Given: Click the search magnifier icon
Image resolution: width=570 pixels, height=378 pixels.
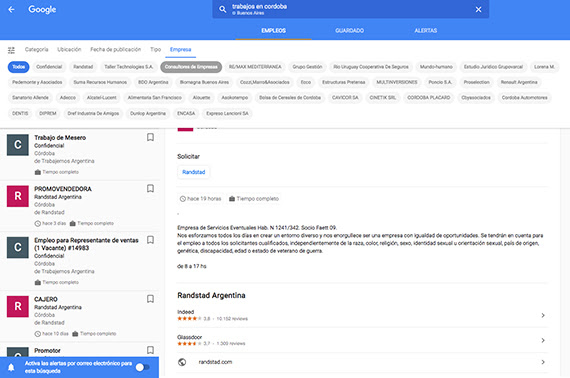Looking at the screenshot, I should (222, 9).
